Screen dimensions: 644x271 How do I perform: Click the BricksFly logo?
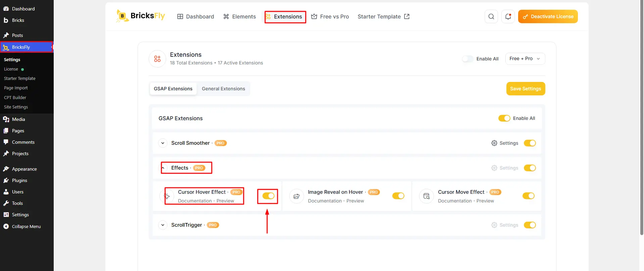(x=141, y=16)
